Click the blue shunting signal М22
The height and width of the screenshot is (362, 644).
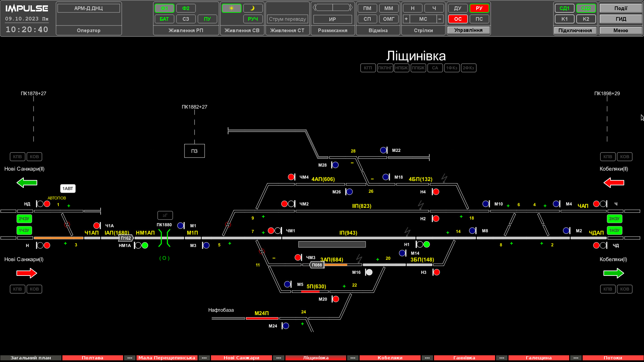[x=383, y=150]
